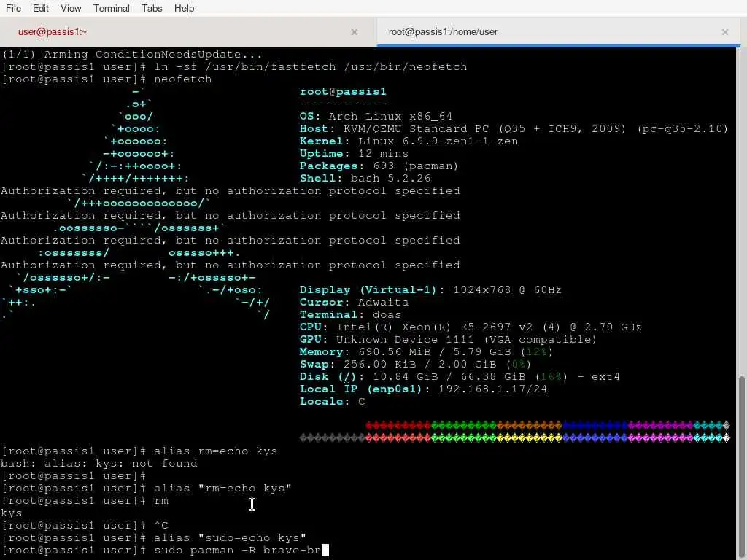The image size is (747, 560).
Task: Open the View menu
Action: (71, 8)
